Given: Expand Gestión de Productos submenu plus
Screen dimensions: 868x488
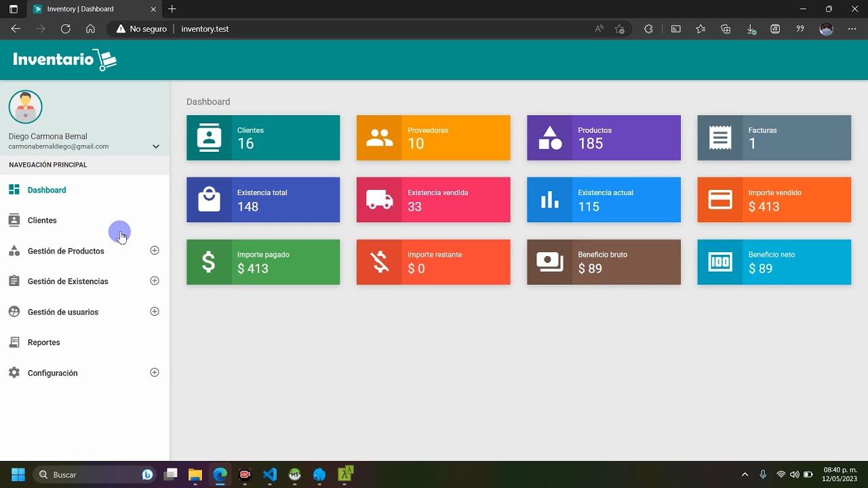Looking at the screenshot, I should click(x=155, y=251).
